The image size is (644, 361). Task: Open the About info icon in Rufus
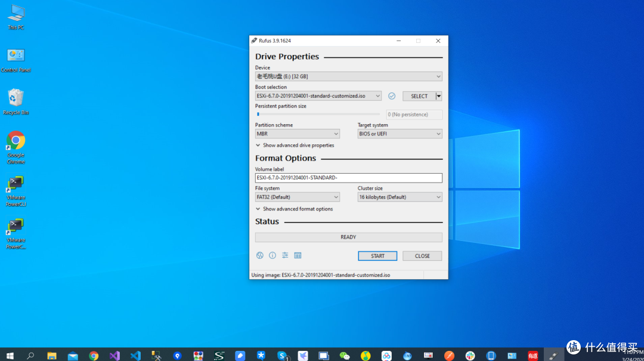point(273,255)
